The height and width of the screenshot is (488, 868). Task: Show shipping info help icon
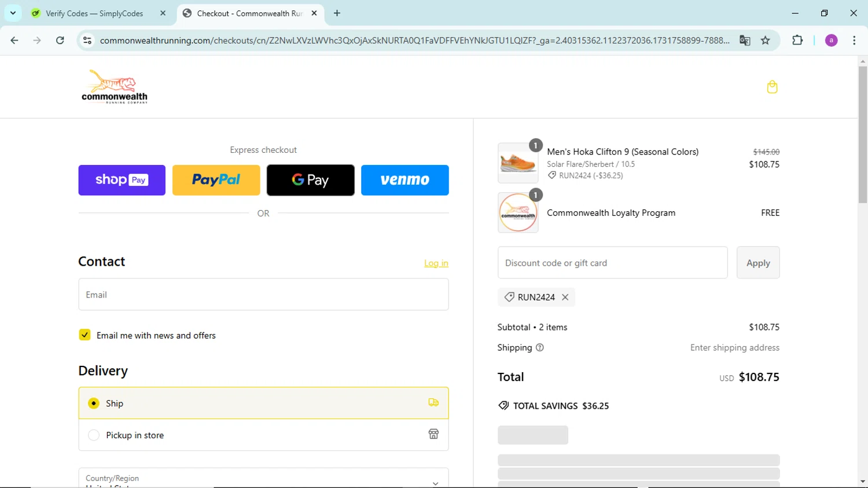click(540, 347)
